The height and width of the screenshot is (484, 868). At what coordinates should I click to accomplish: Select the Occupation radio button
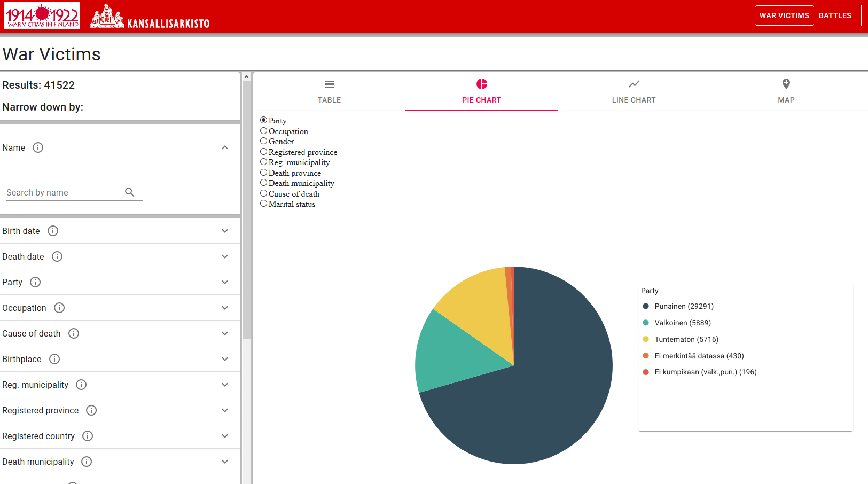pyautogui.click(x=264, y=131)
